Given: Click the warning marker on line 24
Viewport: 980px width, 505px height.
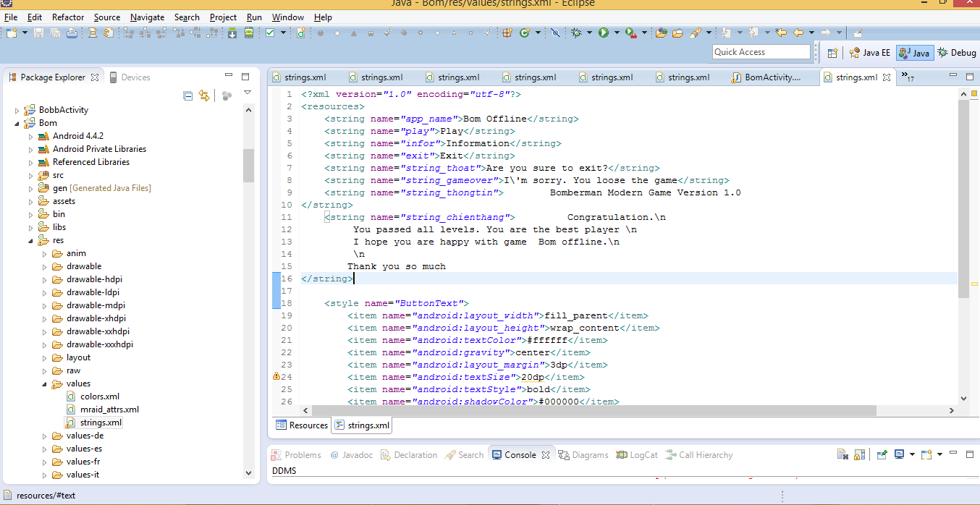Looking at the screenshot, I should click(x=276, y=377).
